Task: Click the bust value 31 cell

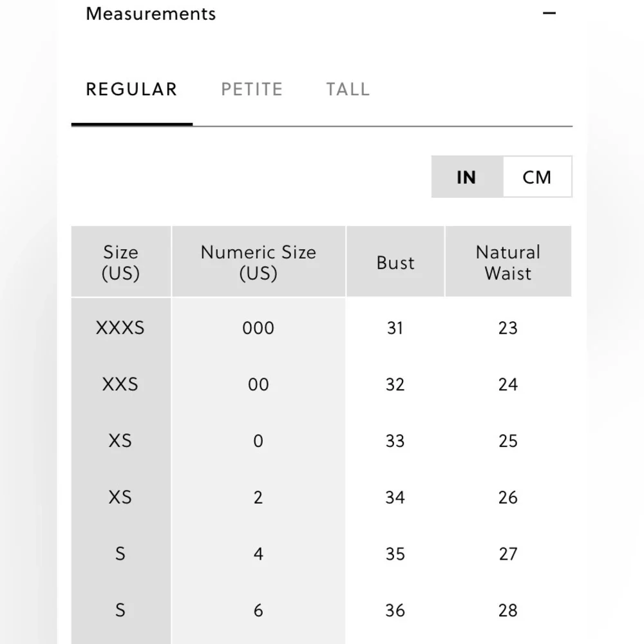Action: coord(395,328)
